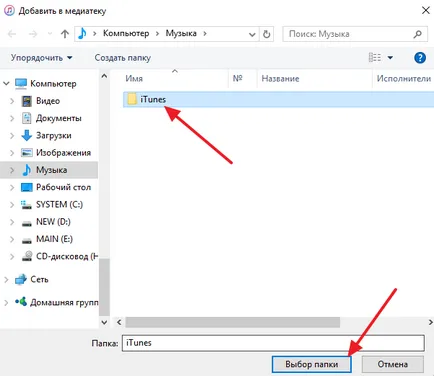Image resolution: width=434 pixels, height=376 pixels.
Task: Click the Папка input field
Action: click(x=273, y=343)
